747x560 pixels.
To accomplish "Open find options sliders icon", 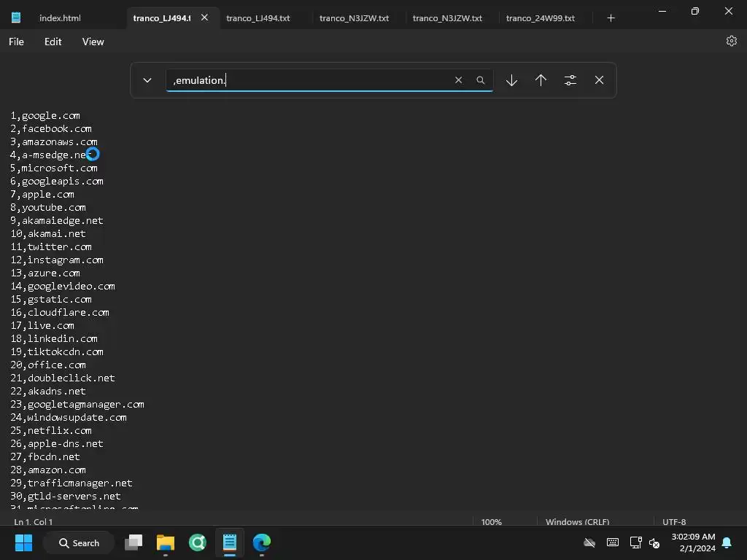I will point(570,80).
